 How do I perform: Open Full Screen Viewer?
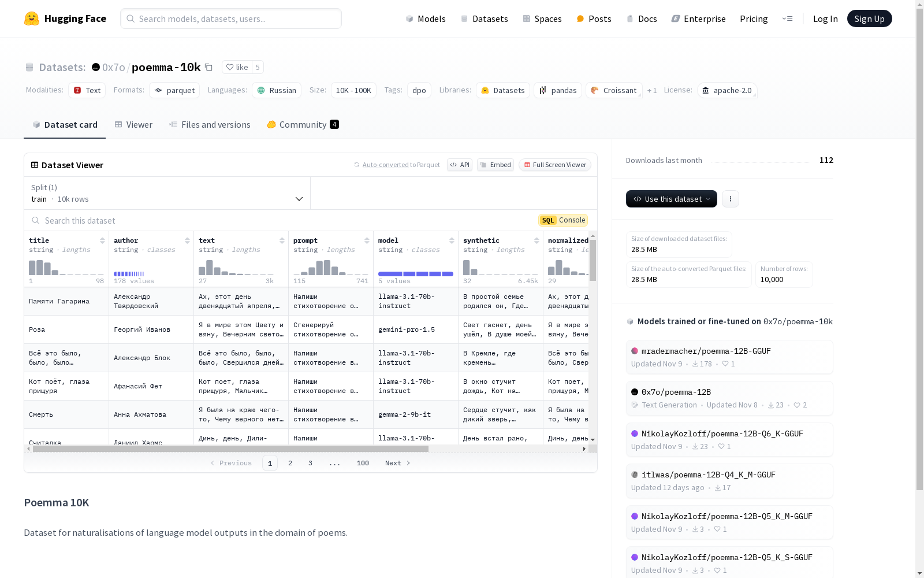click(554, 165)
